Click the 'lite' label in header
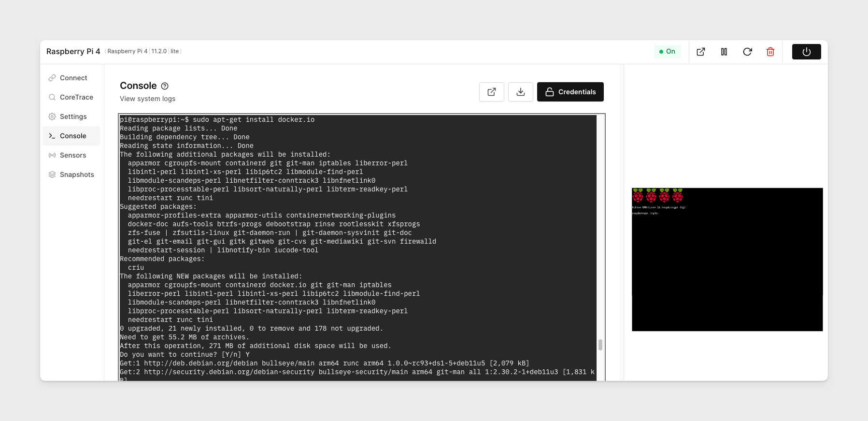This screenshot has height=421, width=868. click(x=174, y=51)
